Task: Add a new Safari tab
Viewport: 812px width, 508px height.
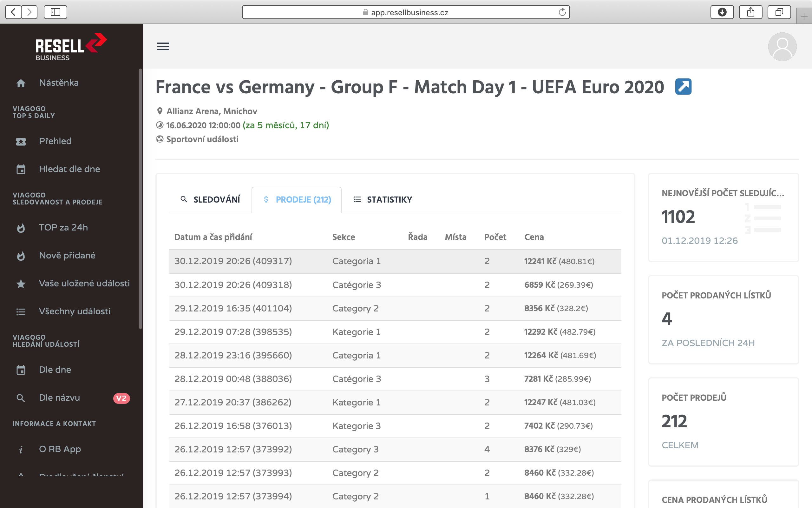Action: pos(804,16)
